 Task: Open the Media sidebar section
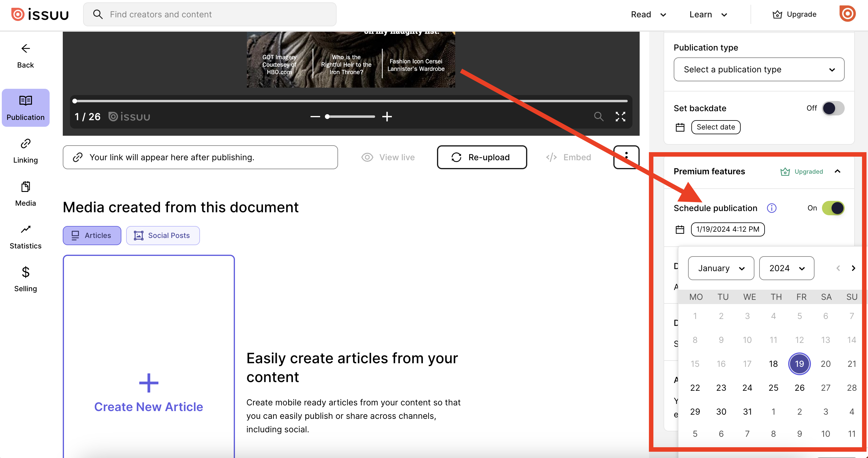[x=26, y=194]
